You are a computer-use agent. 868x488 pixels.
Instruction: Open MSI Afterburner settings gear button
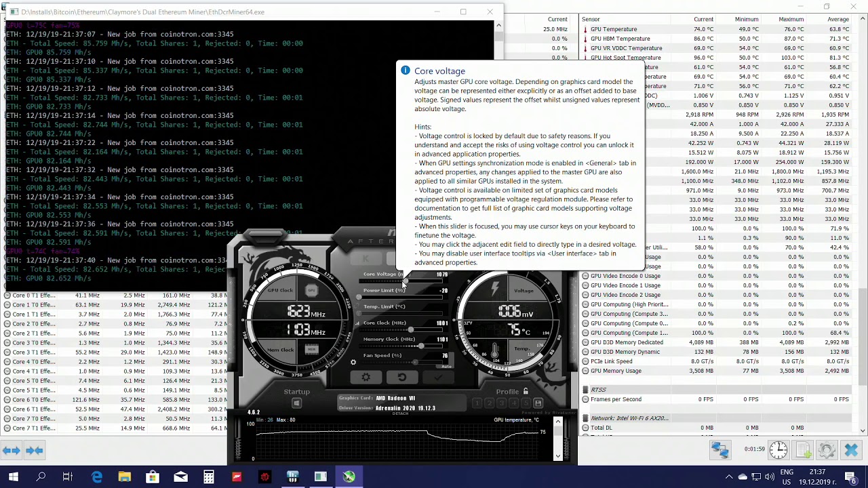click(366, 377)
